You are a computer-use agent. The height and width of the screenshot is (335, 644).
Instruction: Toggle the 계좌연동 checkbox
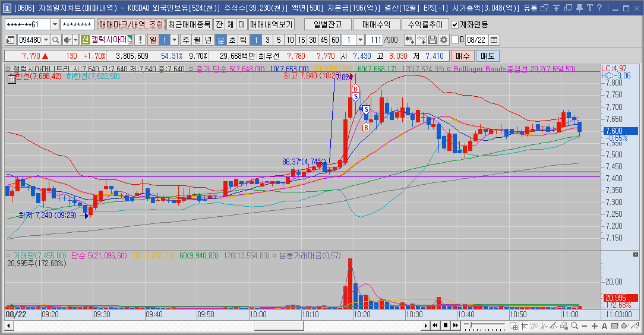pyautogui.click(x=454, y=24)
